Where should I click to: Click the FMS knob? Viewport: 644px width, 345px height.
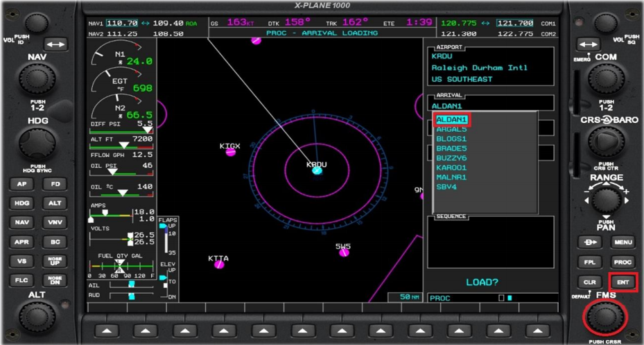point(605,317)
